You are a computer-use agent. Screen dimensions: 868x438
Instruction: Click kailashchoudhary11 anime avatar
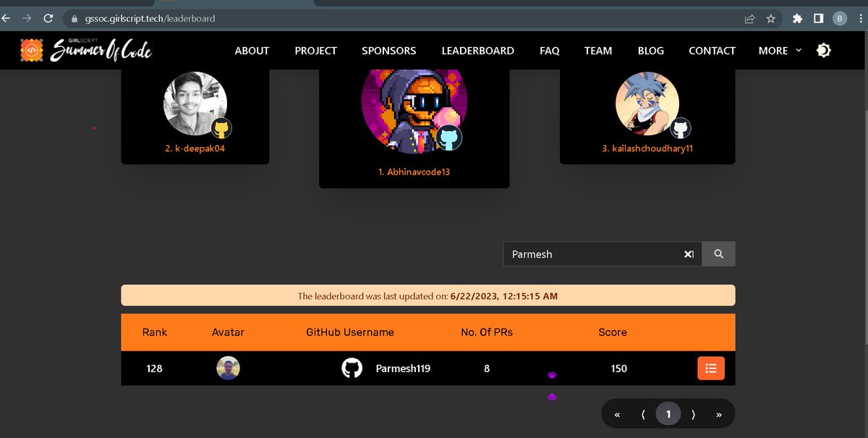[x=647, y=104]
